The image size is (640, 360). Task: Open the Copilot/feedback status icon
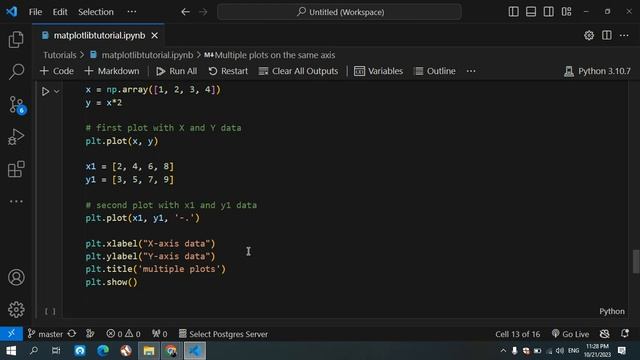[x=604, y=334]
